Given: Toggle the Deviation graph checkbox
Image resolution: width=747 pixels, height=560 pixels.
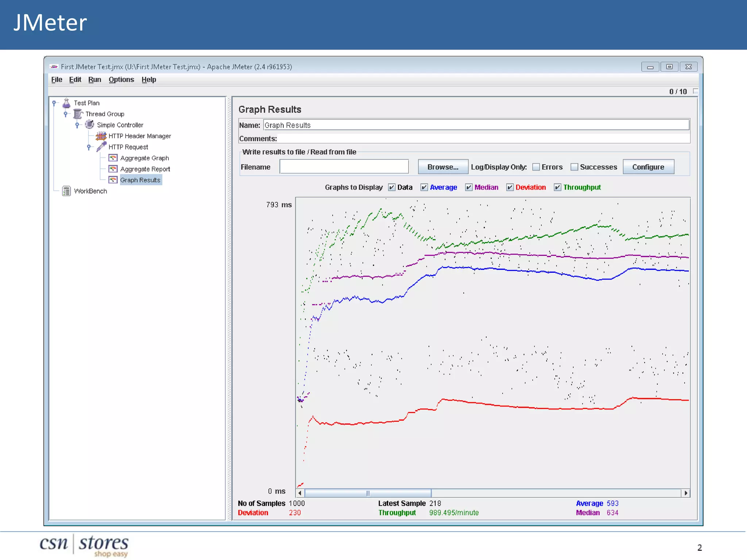Looking at the screenshot, I should 510,187.
